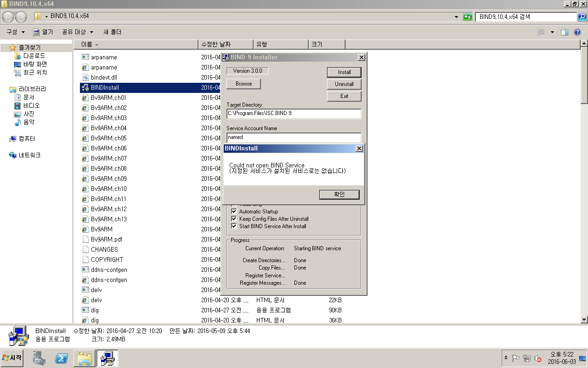
Task: Open the 구성 menu dropdown
Action: (16, 32)
